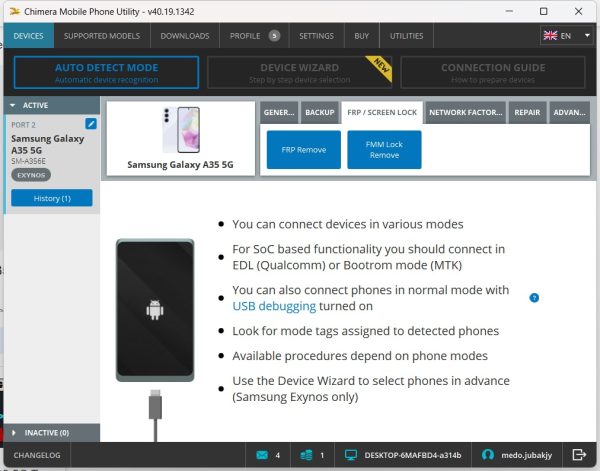600x471 pixels.
Task: Open the messages envelope icon in status bar
Action: (262, 455)
